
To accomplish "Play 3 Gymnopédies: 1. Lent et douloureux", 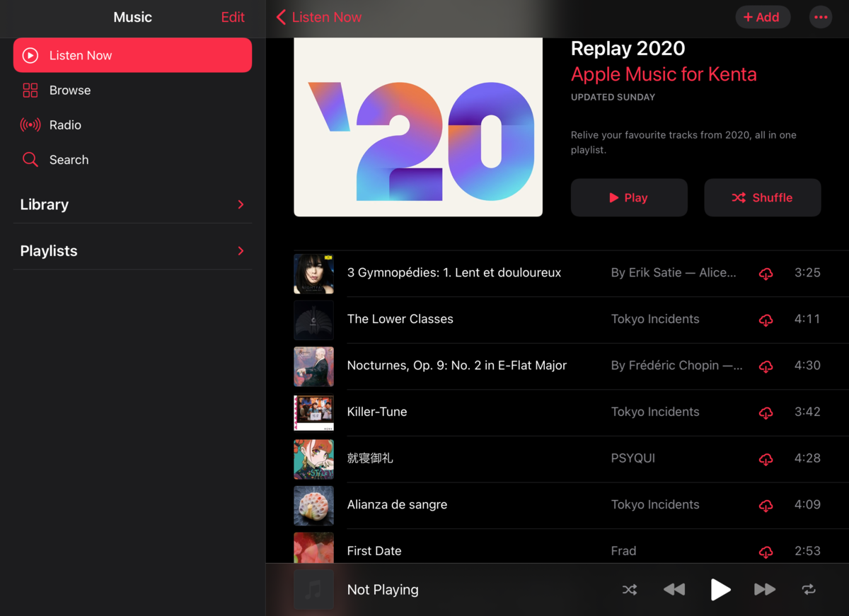I will 454,272.
